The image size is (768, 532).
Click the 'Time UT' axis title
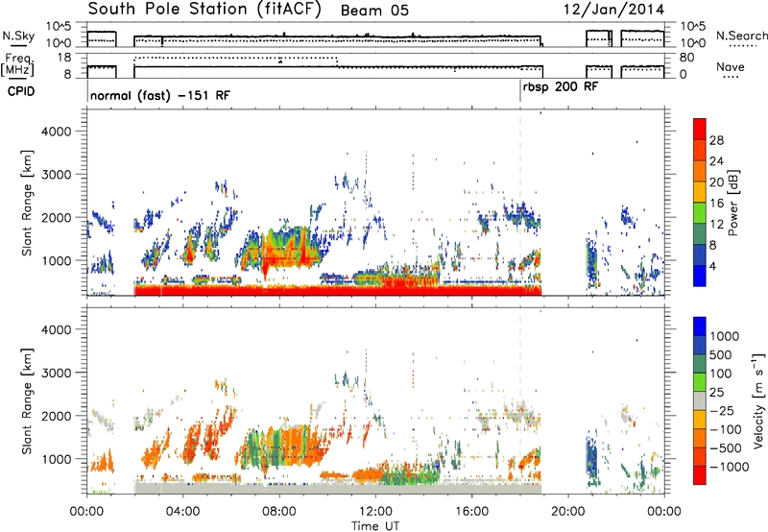[375, 525]
